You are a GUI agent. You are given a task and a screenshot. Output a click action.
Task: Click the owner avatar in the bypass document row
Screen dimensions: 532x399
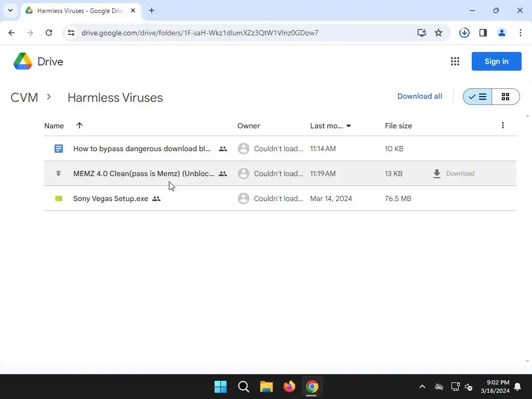point(244,149)
